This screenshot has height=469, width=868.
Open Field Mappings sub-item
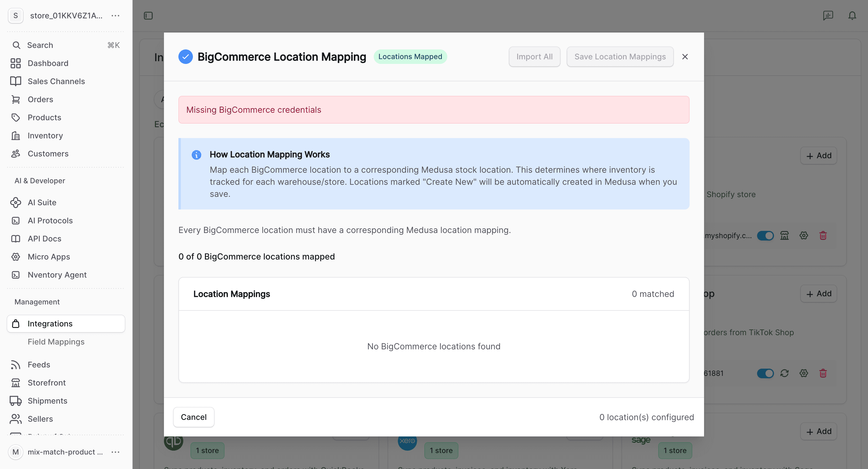click(56, 342)
